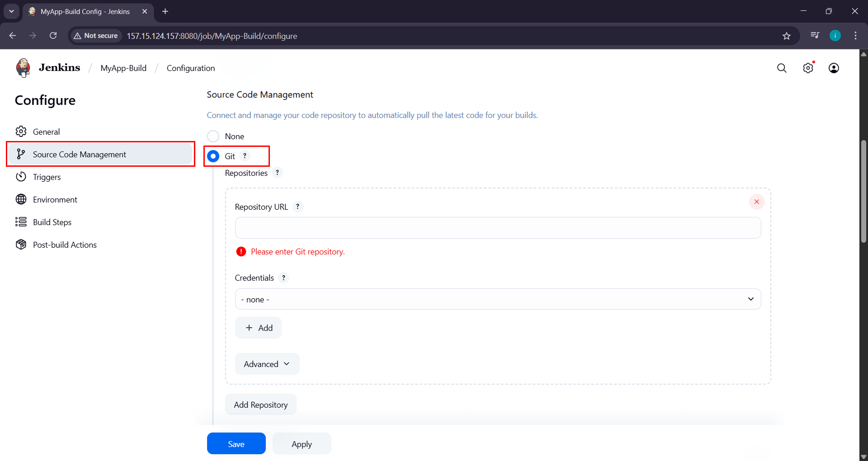Select the General gear icon in sidebar

21,132
